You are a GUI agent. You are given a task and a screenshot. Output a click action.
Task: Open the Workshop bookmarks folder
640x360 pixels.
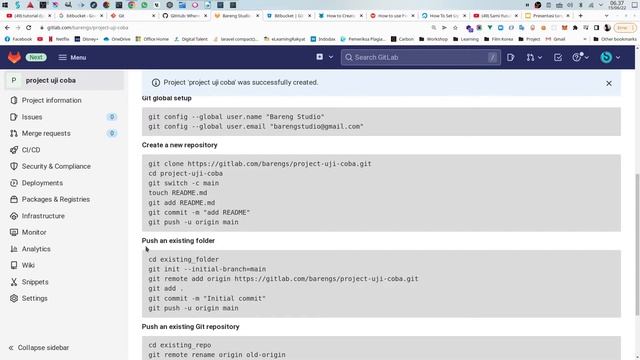click(x=433, y=39)
